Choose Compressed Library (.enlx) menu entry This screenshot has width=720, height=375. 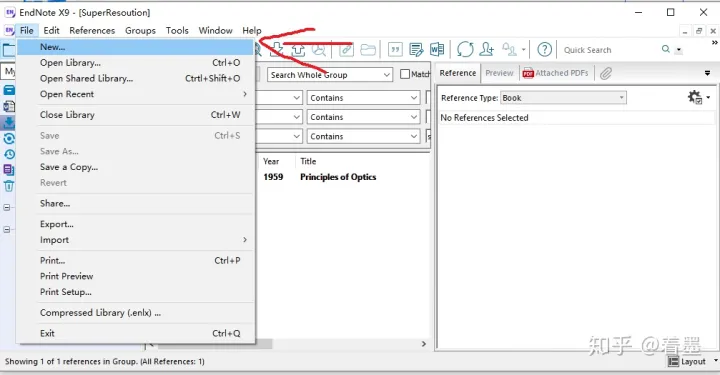click(135, 313)
